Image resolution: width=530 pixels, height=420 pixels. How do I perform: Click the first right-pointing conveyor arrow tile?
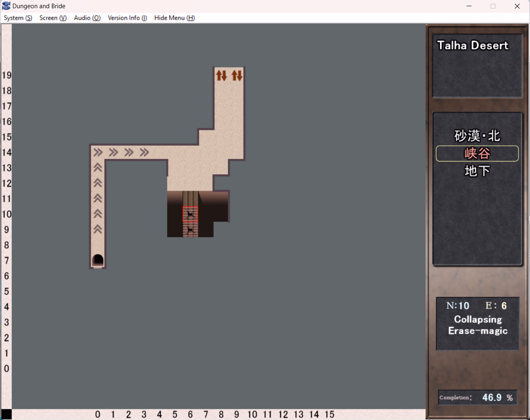[98, 153]
